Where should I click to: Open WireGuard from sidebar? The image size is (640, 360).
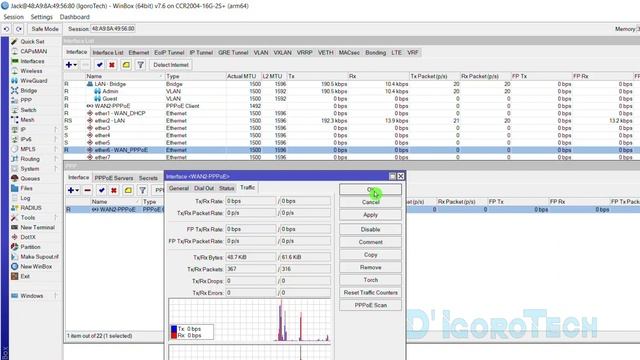click(34, 81)
